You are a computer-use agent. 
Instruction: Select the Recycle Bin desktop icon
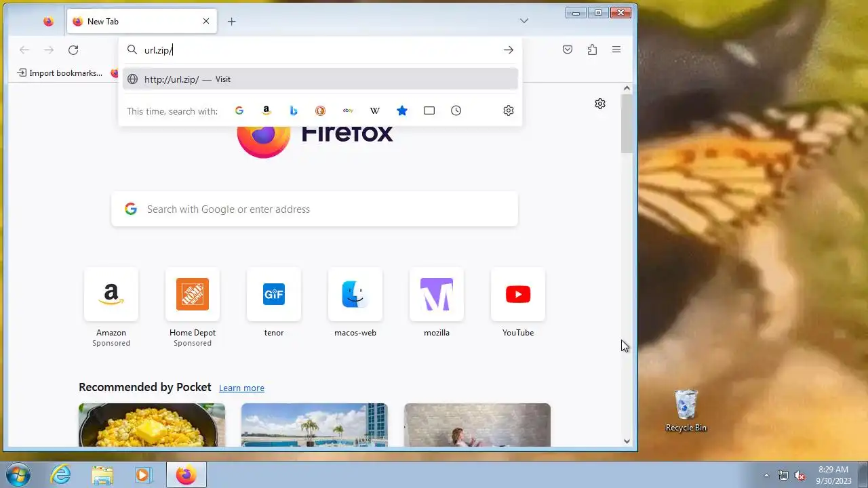click(686, 411)
